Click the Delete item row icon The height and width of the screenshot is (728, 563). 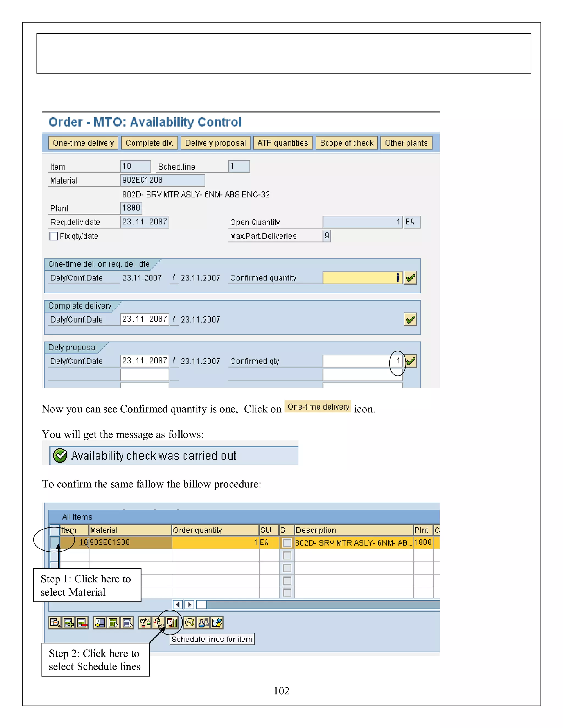82,623
